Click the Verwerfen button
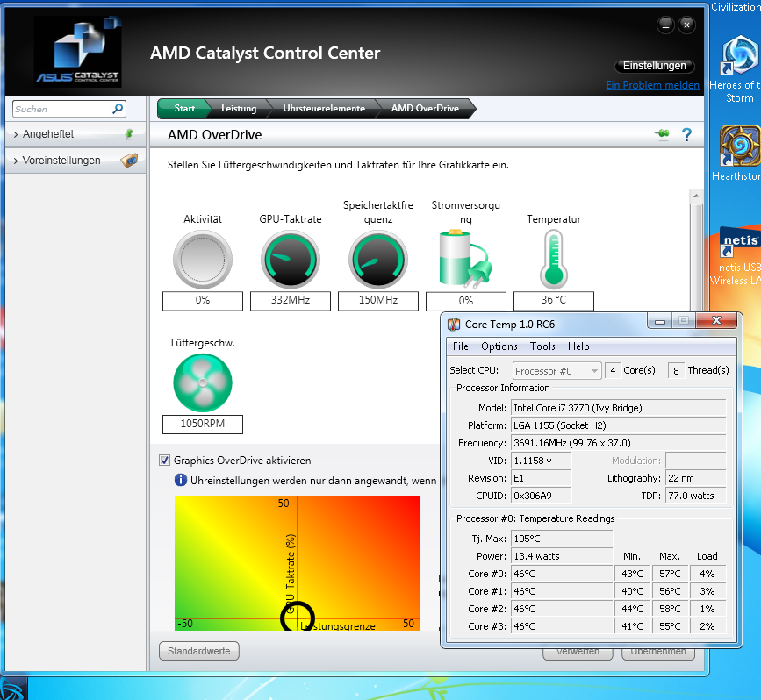 (x=578, y=653)
